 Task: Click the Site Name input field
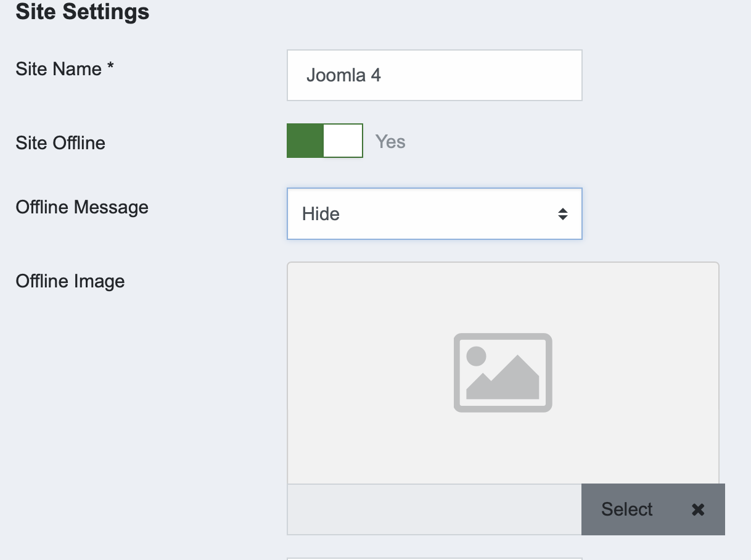click(x=434, y=75)
